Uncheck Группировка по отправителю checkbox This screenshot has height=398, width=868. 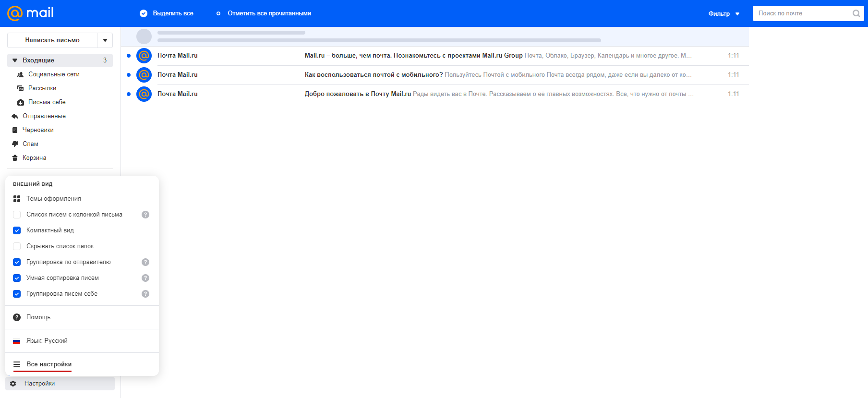17,262
